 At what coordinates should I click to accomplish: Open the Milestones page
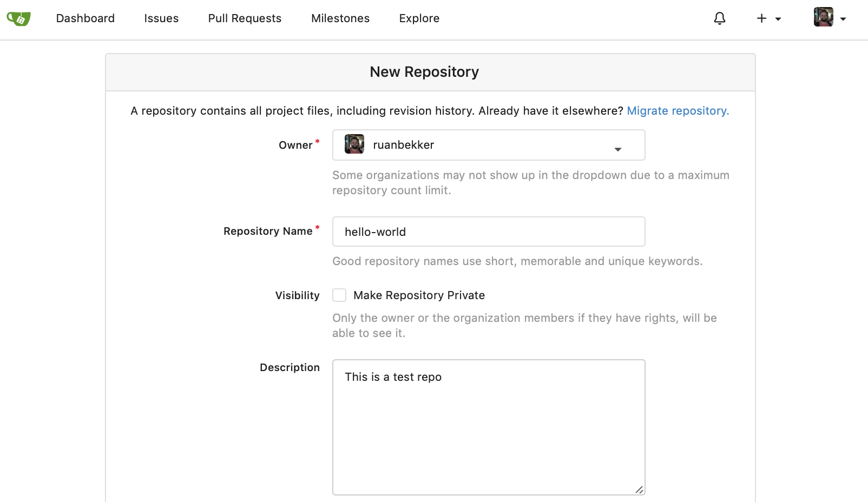tap(340, 18)
